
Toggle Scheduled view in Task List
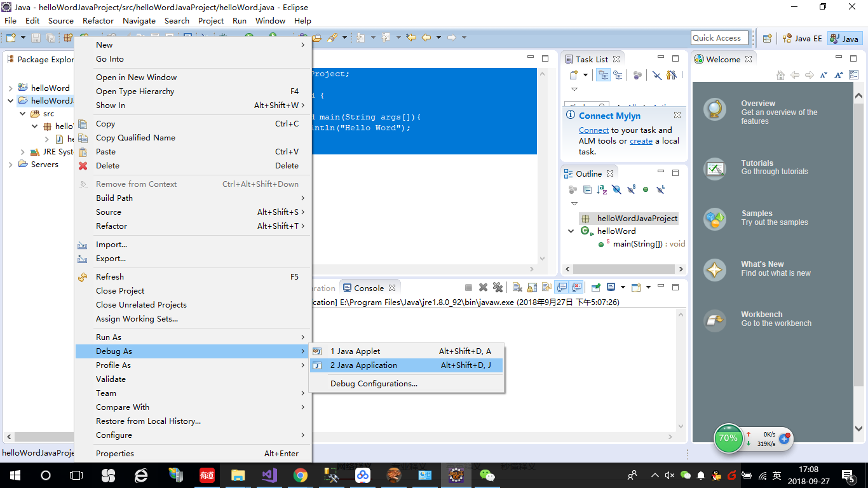click(x=618, y=75)
